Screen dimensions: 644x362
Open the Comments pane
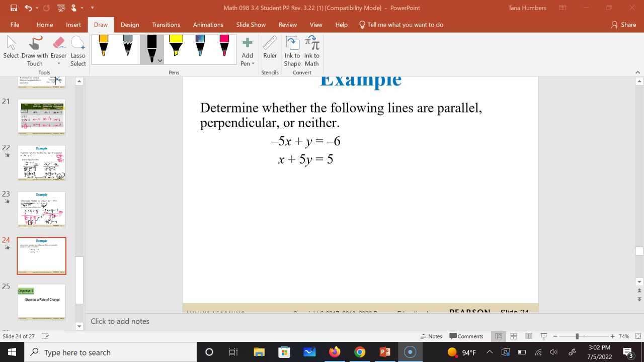click(x=467, y=336)
